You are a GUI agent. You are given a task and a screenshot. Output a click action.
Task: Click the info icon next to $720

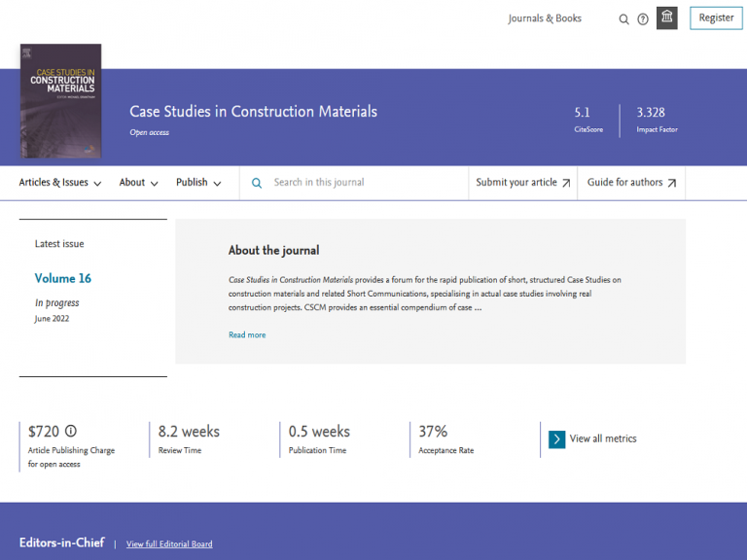[70, 431]
